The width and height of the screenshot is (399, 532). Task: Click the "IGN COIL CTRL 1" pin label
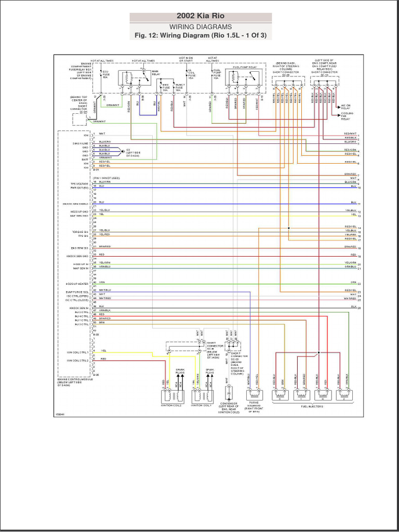pos(78,353)
